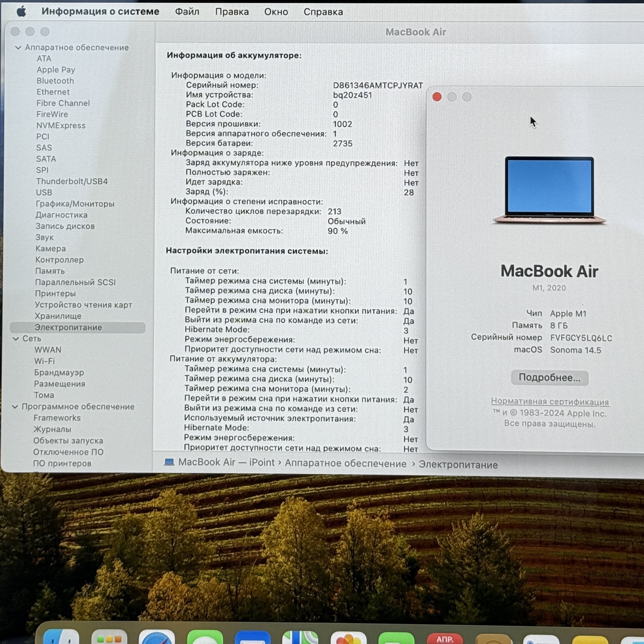Select Frameworks under Программное обеспечение
Screen dimensions: 644x644
(57, 418)
